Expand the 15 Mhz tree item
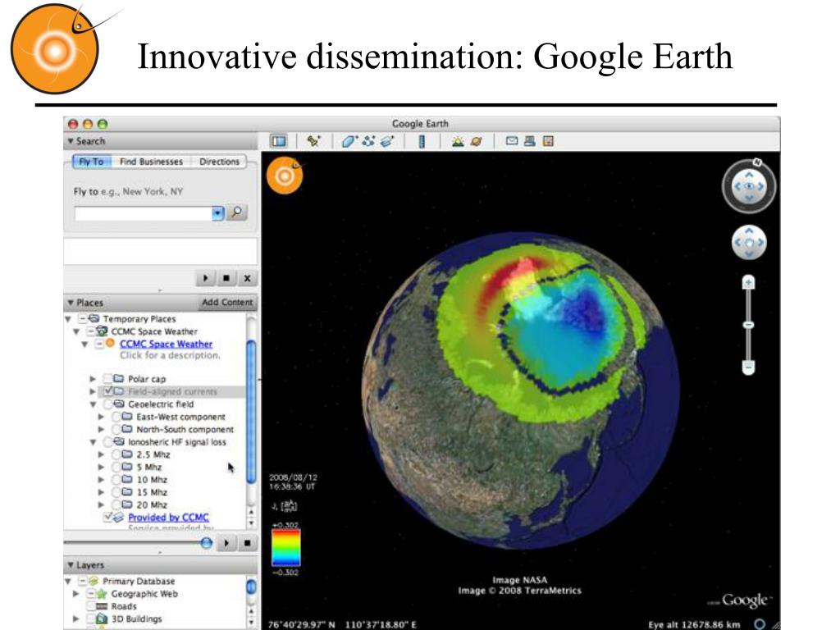840x630 pixels. (101, 492)
